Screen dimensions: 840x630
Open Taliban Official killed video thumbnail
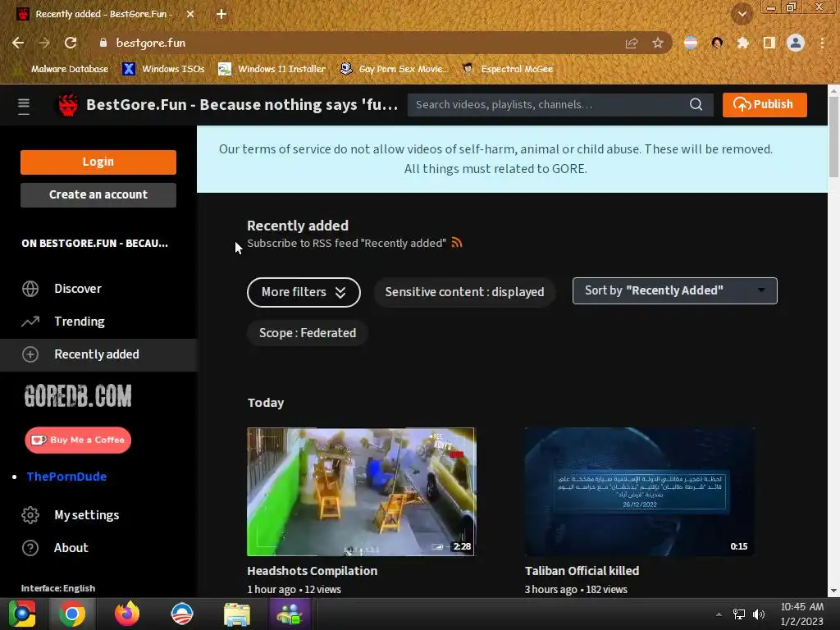639,491
